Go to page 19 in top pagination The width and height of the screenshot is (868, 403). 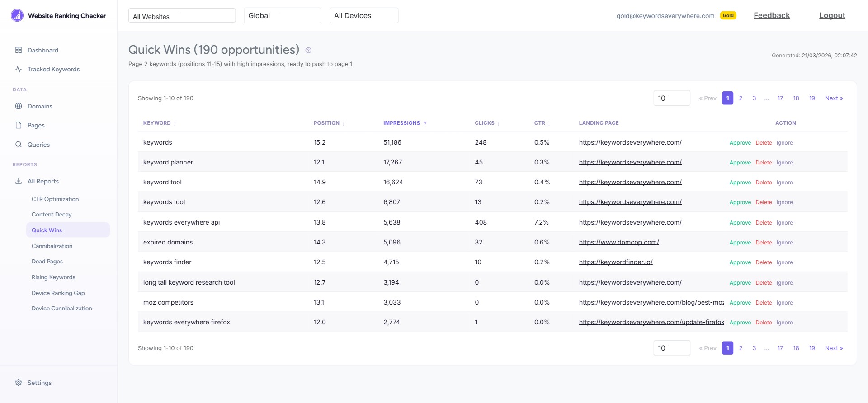click(812, 98)
